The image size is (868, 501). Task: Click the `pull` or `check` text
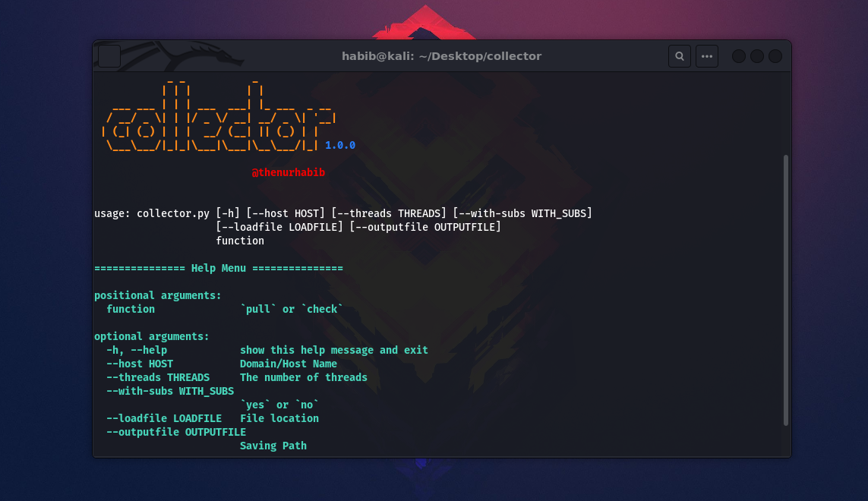291,309
